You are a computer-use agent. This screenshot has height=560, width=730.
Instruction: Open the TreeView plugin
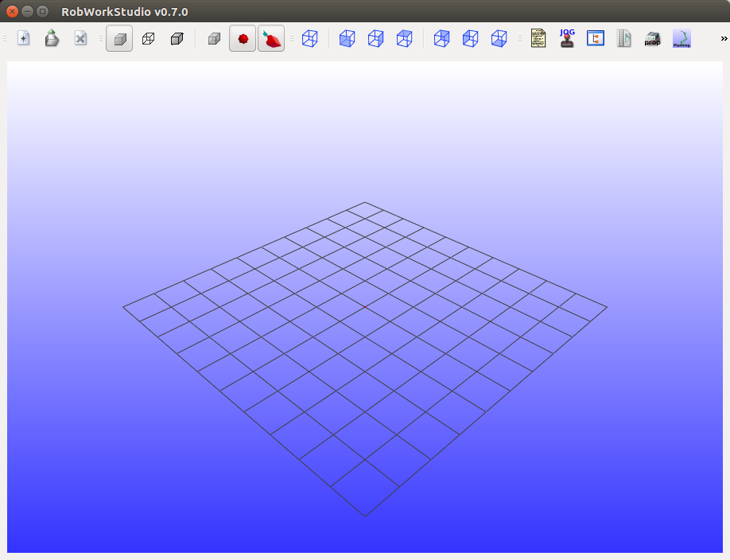(x=595, y=37)
